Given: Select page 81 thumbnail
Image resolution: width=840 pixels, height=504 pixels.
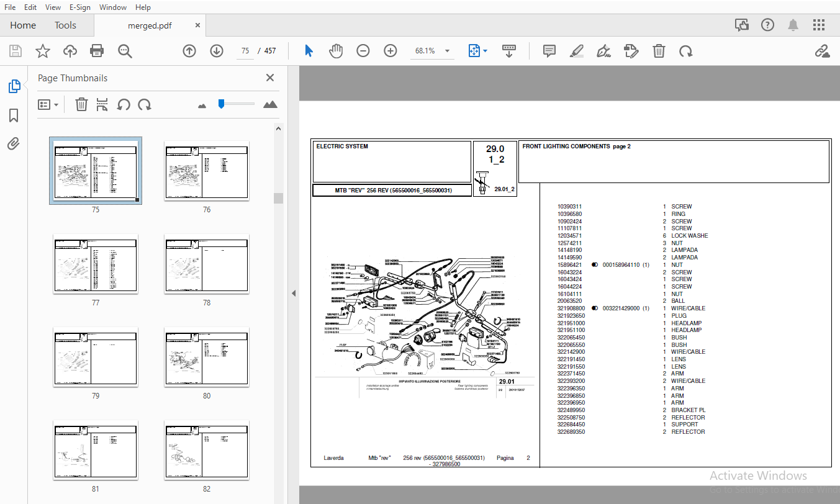Looking at the screenshot, I should 96,449.
